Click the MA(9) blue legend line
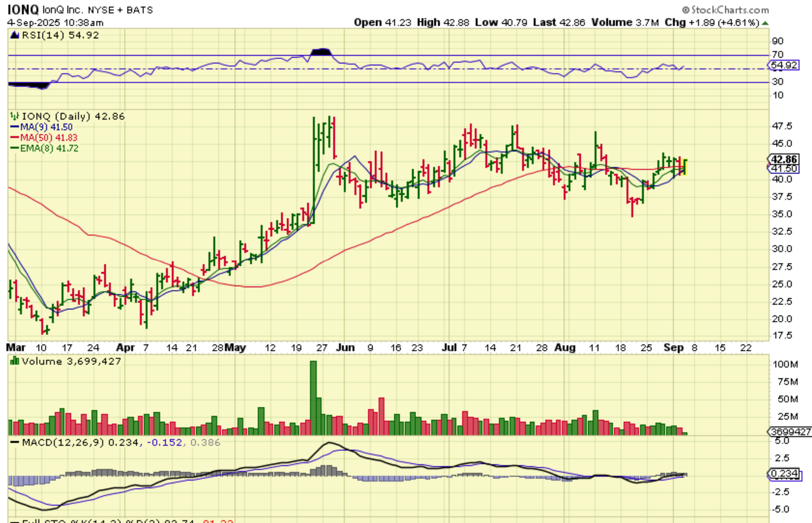 (14, 127)
